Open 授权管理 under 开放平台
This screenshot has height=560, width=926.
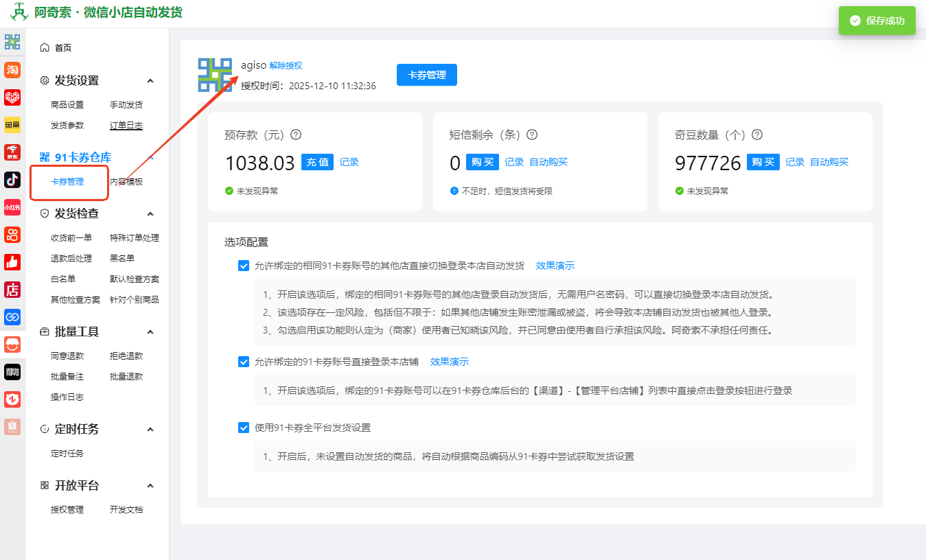pyautogui.click(x=67, y=510)
